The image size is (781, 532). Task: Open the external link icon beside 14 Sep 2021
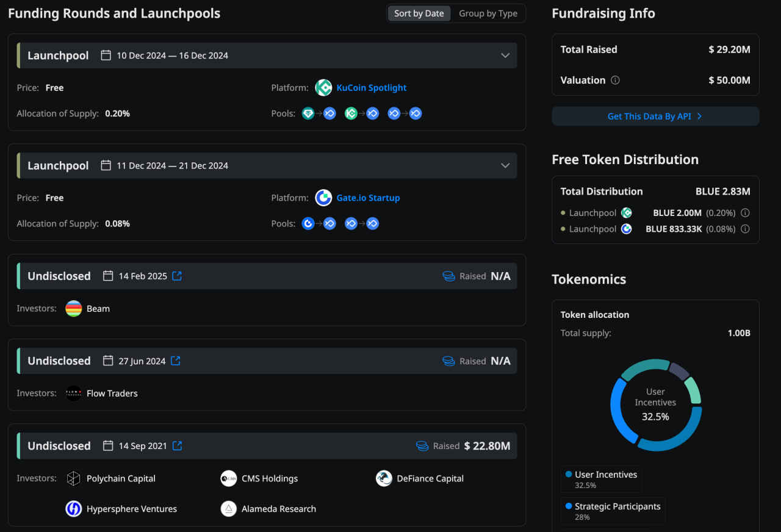coord(177,445)
